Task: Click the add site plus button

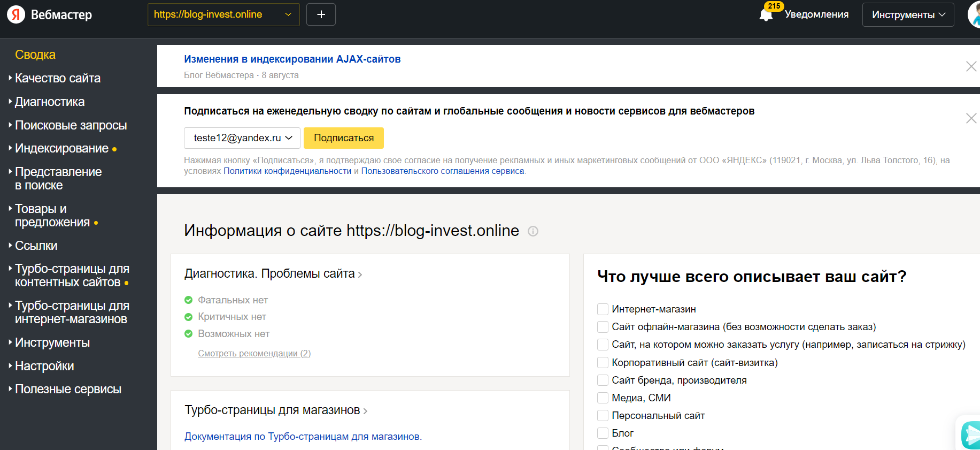Action: point(321,14)
